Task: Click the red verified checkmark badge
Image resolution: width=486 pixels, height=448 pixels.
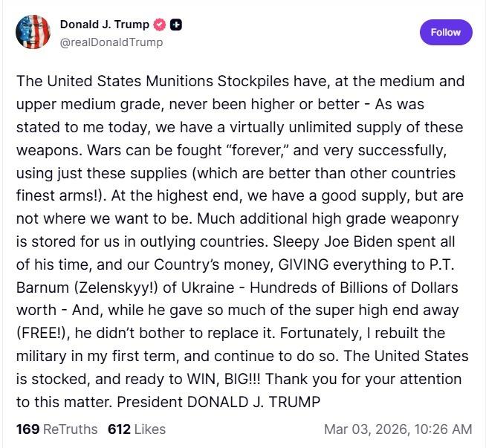Action: tap(159, 25)
